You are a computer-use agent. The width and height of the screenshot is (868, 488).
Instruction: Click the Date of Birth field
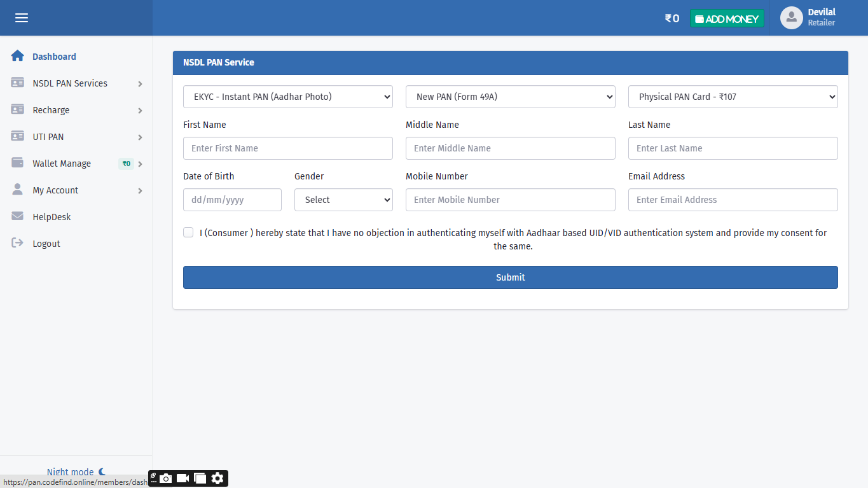click(x=232, y=200)
